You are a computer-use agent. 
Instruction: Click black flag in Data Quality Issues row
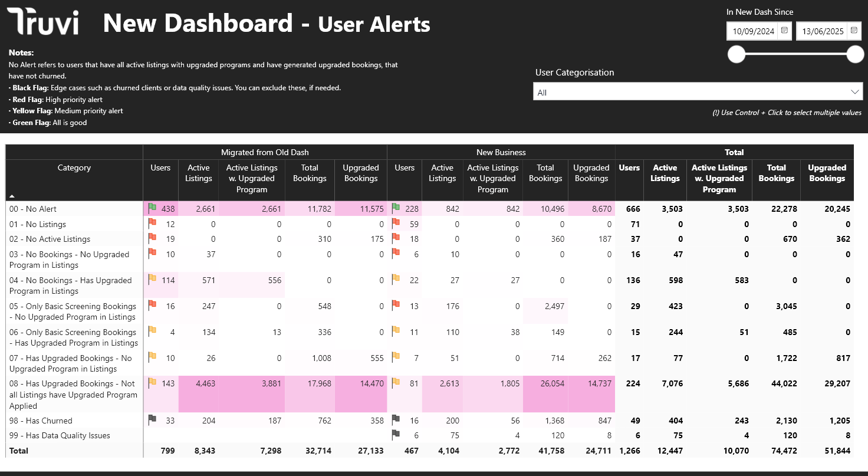(396, 434)
